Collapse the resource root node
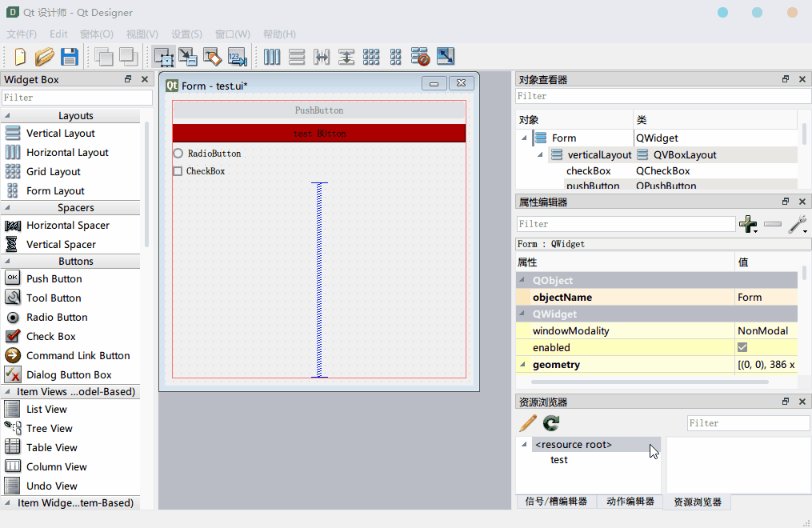Viewport: 812px width, 528px height. pyautogui.click(x=523, y=443)
